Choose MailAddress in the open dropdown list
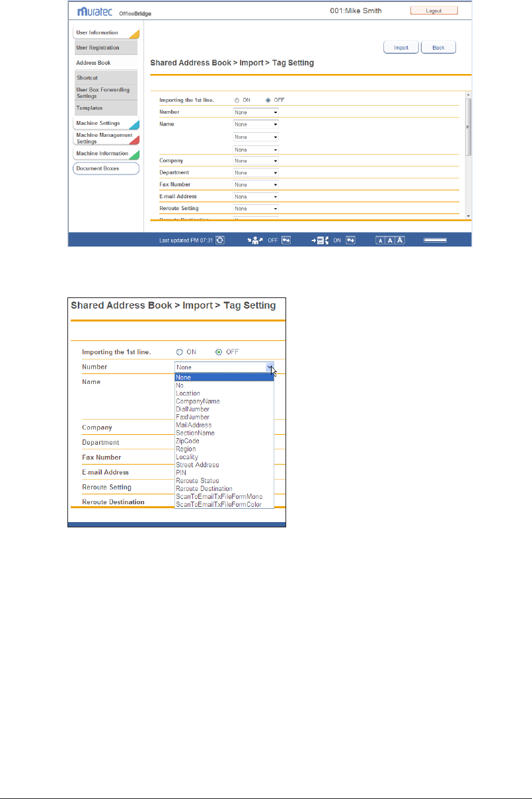 point(224,425)
